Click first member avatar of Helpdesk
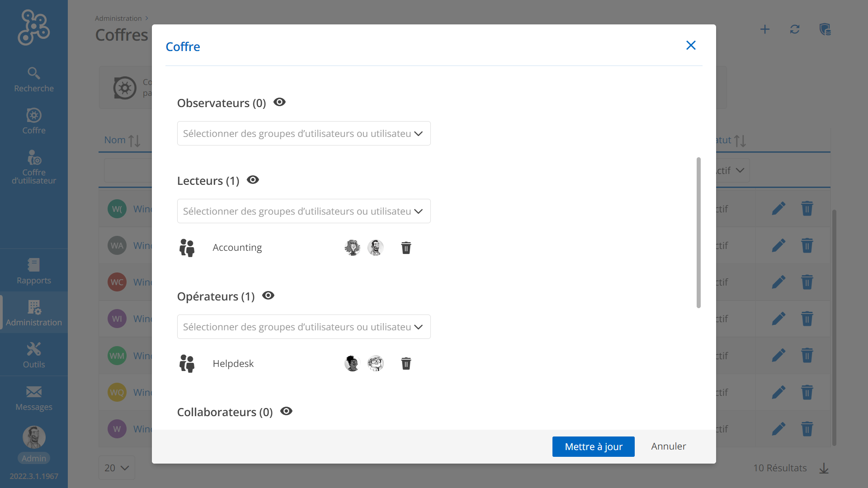The width and height of the screenshot is (868, 488). point(352,363)
